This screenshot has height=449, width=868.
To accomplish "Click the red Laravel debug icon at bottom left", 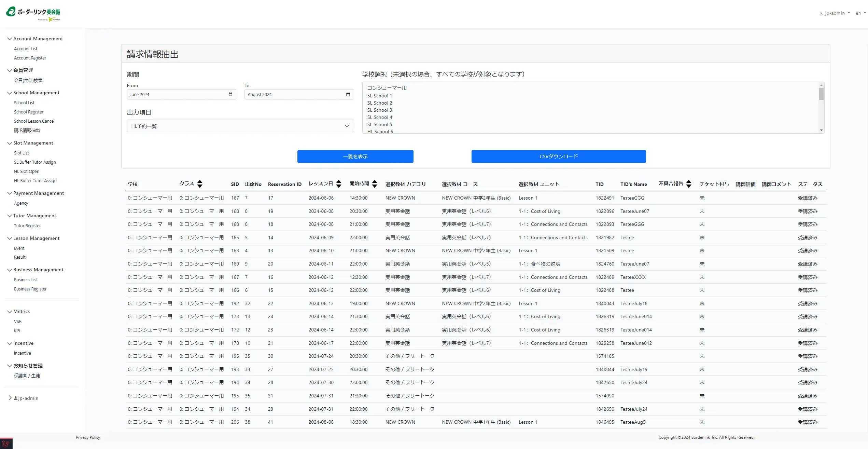I will coord(6,444).
